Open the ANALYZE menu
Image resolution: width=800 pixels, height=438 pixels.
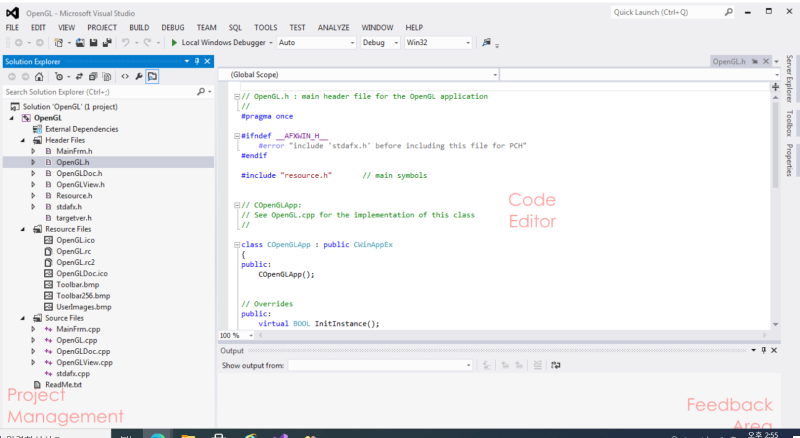click(334, 28)
